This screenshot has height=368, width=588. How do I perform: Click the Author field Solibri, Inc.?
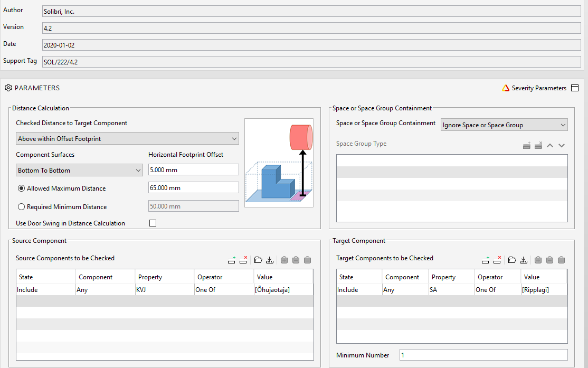[x=311, y=11]
